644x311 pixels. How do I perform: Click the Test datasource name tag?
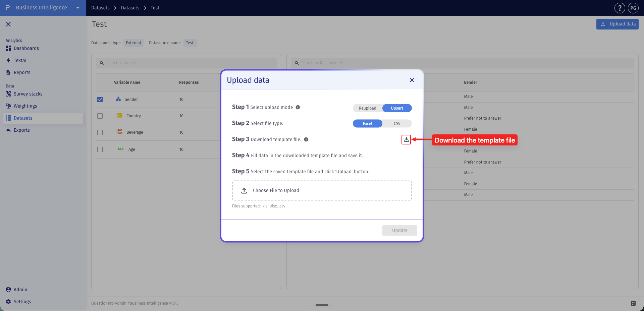(x=190, y=43)
